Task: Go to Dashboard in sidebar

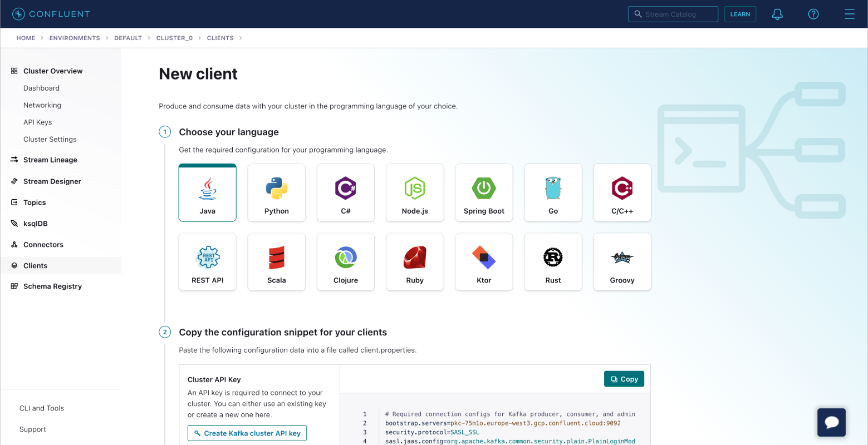Action: pos(41,88)
